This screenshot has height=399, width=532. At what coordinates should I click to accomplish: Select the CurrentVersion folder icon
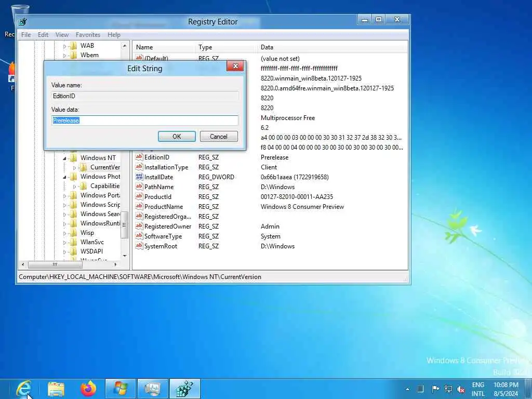point(83,167)
